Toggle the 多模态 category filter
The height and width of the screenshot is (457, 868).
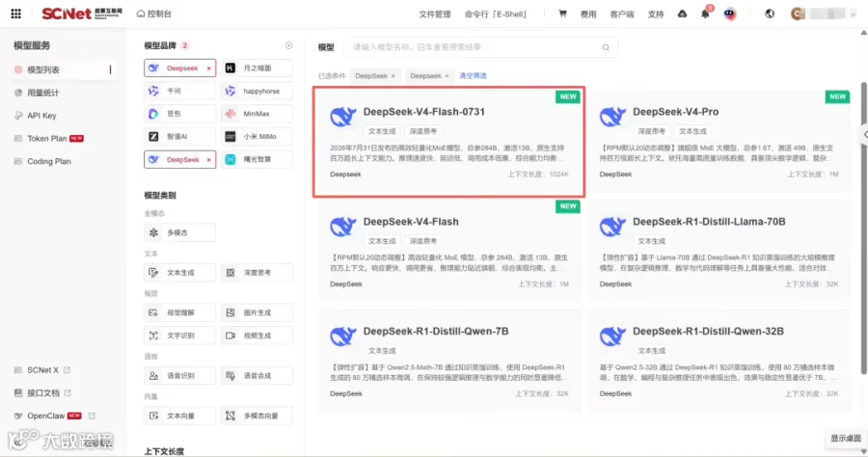point(180,233)
